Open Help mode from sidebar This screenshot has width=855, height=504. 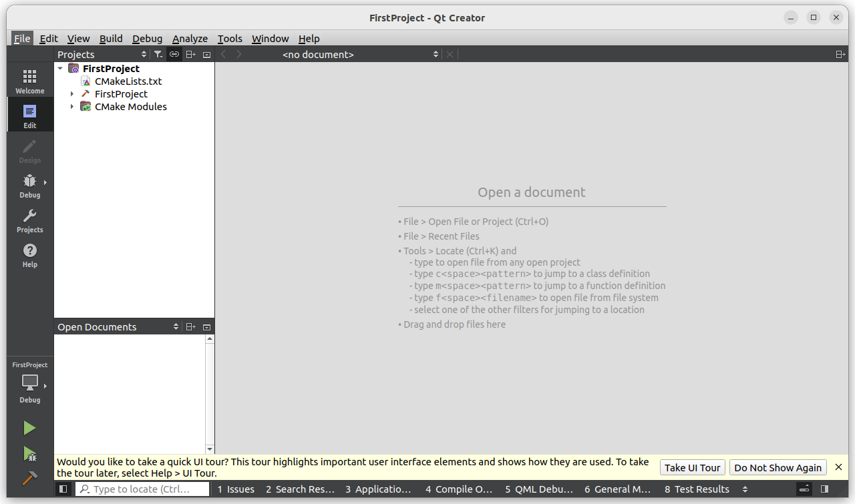(x=29, y=255)
